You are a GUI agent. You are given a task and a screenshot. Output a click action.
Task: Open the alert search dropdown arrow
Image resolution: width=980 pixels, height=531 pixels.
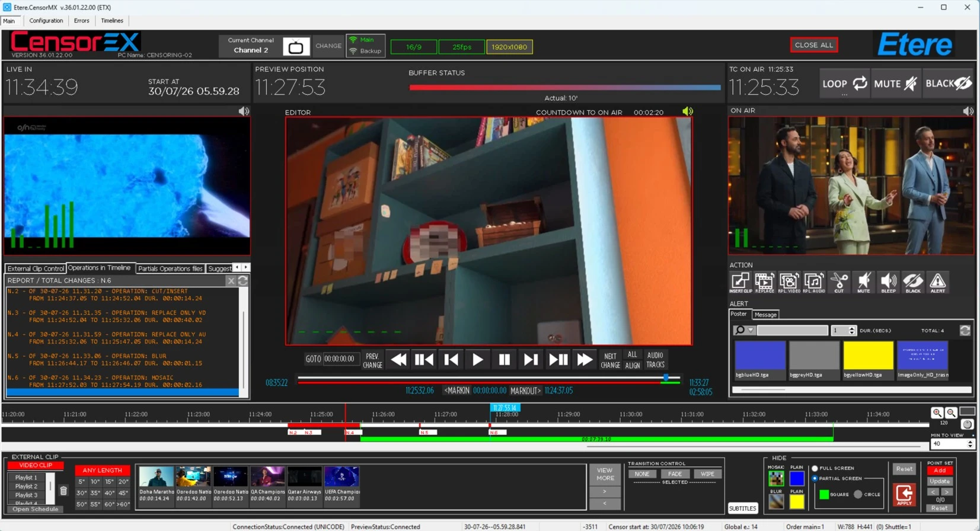click(751, 331)
